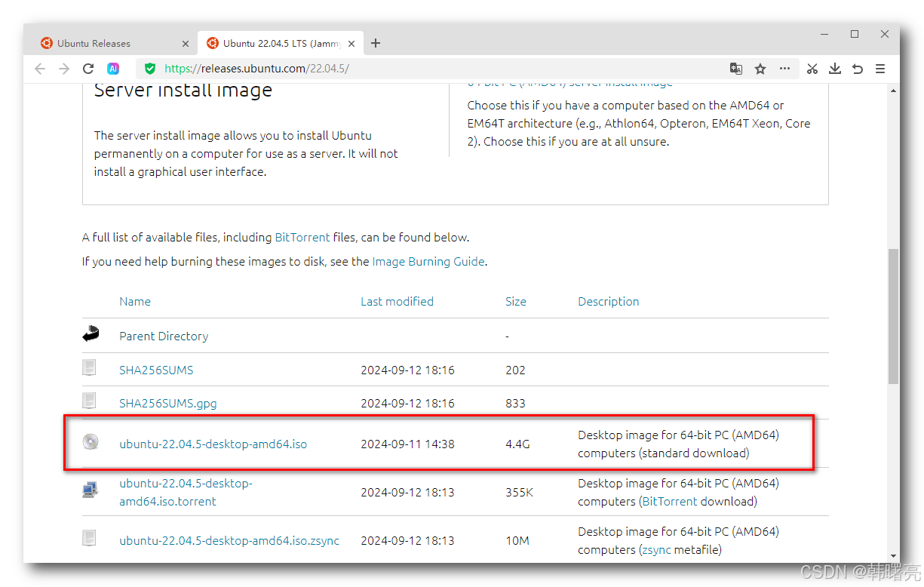The height and width of the screenshot is (587, 924).
Task: Select the Ubuntu 22.04.5 LTS tab
Action: [x=281, y=43]
